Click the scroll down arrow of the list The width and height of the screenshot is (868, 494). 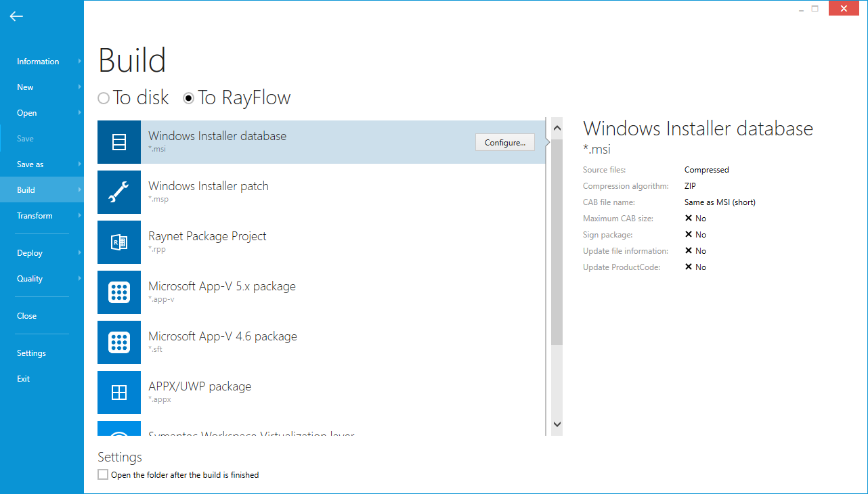557,424
